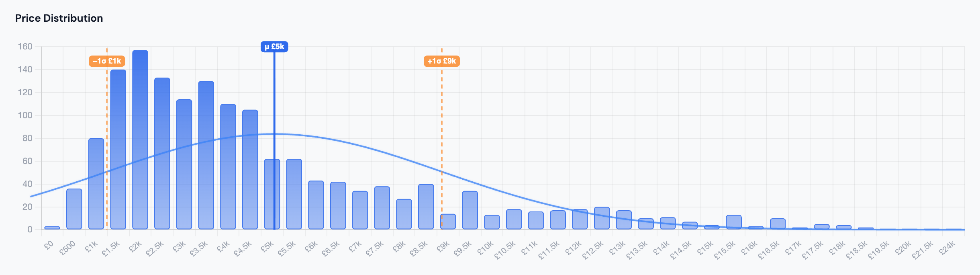This screenshot has height=275, width=980.
Task: Click the £15.5k histogram bar
Action: [x=734, y=222]
